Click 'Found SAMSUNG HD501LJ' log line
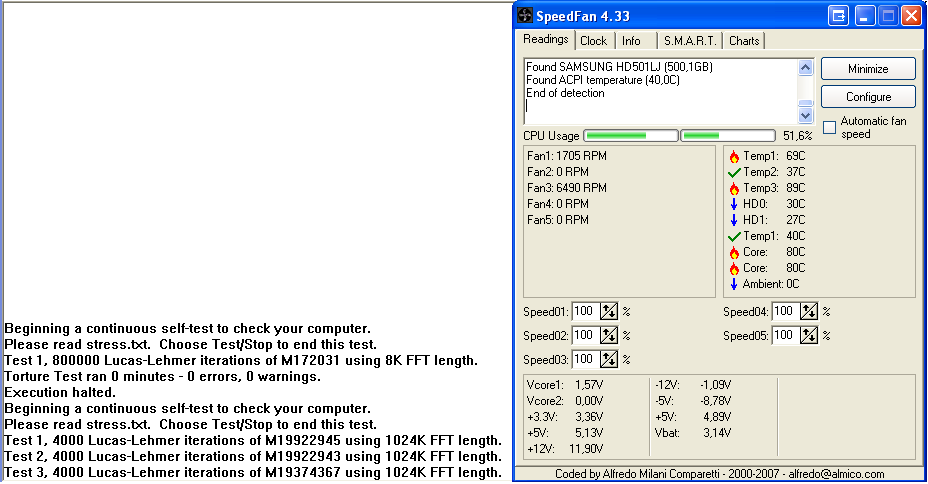 pos(619,67)
